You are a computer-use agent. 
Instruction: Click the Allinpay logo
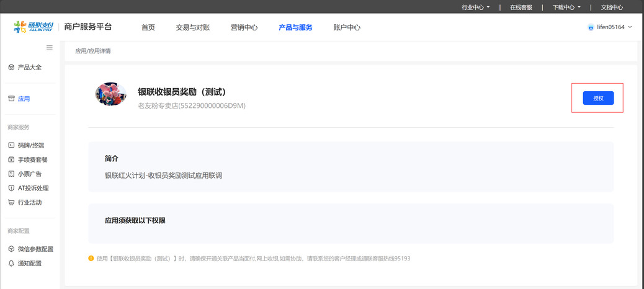click(34, 27)
